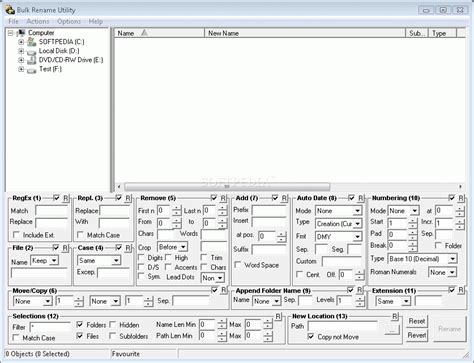Toggle the RegEx (1) group enable checkbox
This screenshot has height=363, width=474.
click(56, 198)
